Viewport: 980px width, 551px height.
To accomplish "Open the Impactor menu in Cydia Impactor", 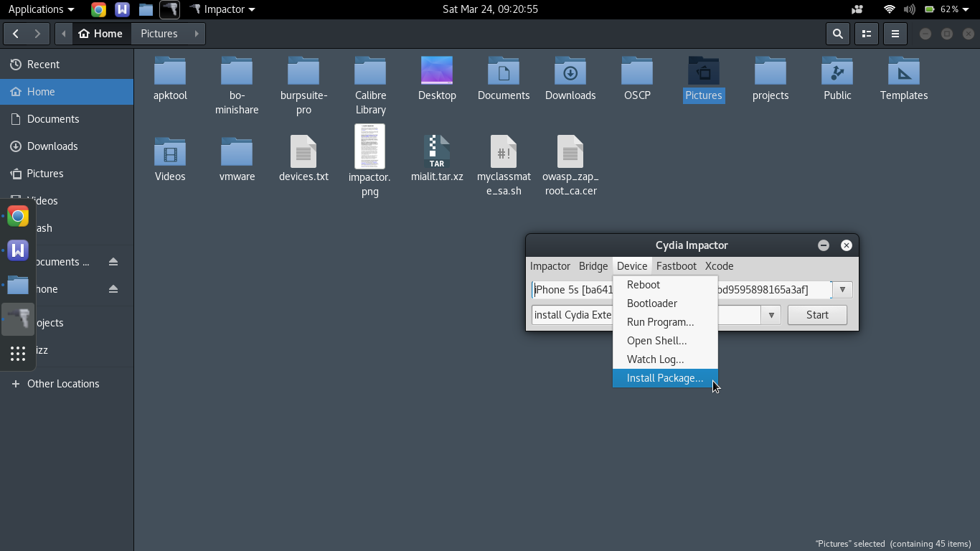I will coord(550,266).
